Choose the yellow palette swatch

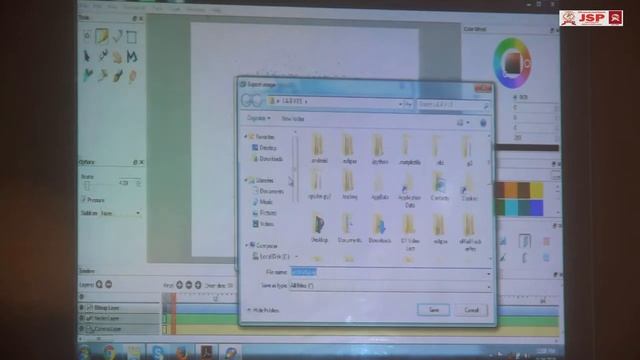click(537, 190)
